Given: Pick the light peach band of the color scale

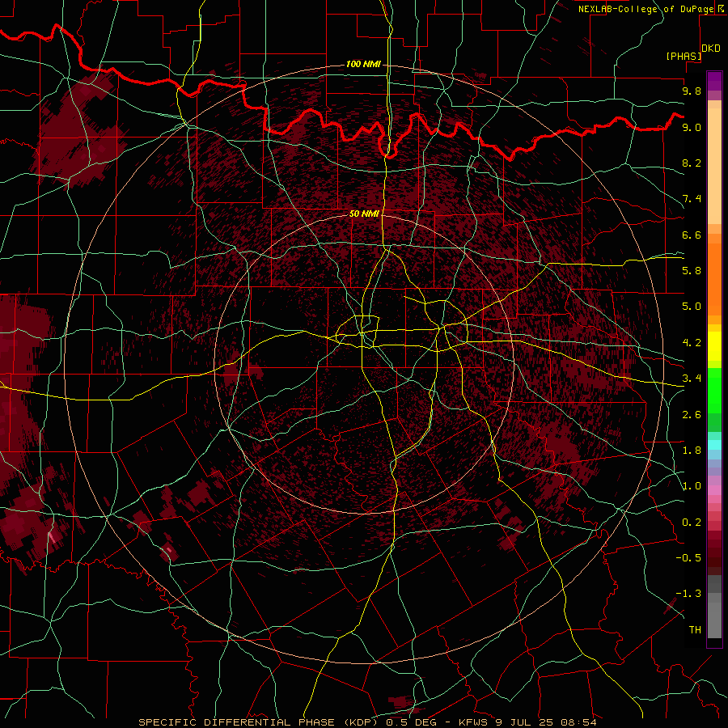Looking at the screenshot, I should pos(714,166).
